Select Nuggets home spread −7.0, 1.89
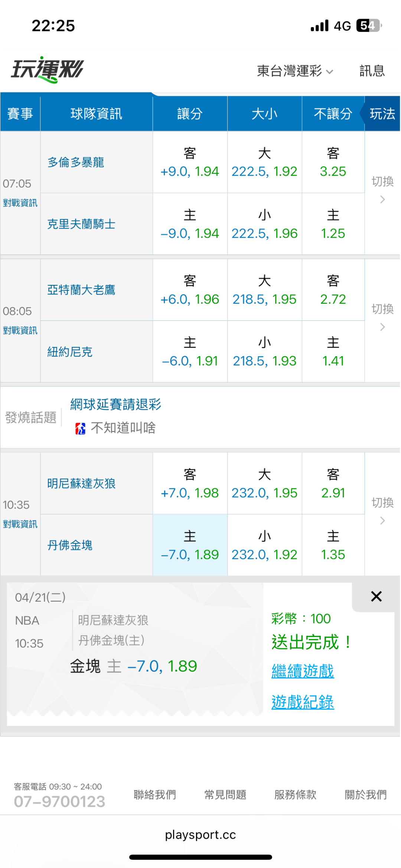This screenshot has width=401, height=868. [x=190, y=545]
